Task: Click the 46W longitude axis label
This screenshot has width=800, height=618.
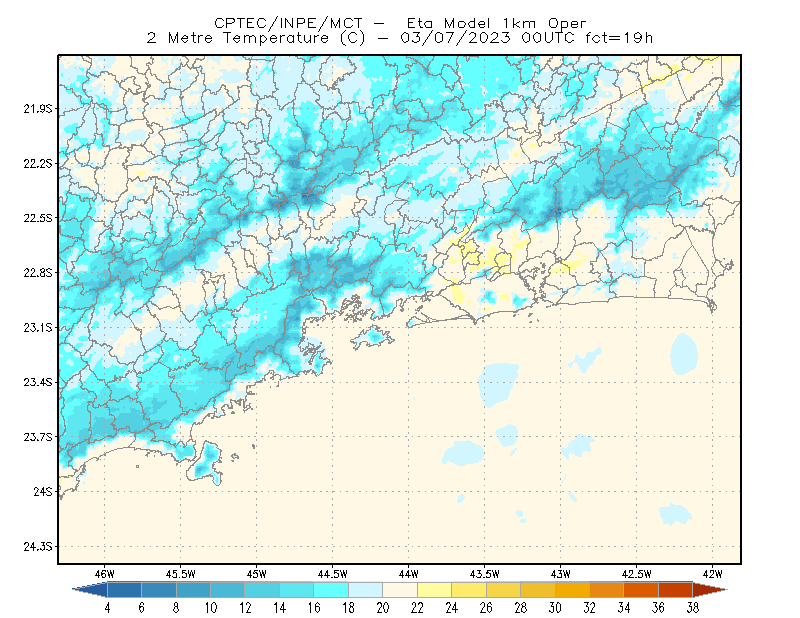Action: click(105, 574)
